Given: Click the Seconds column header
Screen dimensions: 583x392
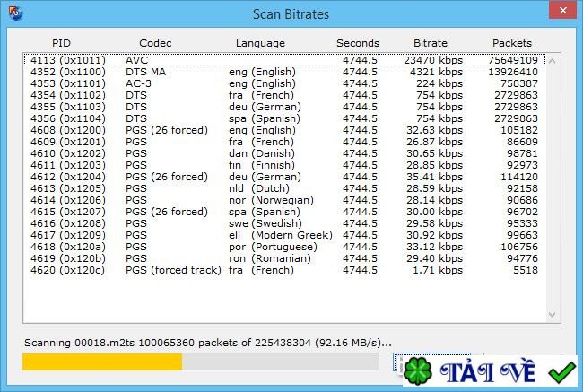Looking at the screenshot, I should click(358, 43).
